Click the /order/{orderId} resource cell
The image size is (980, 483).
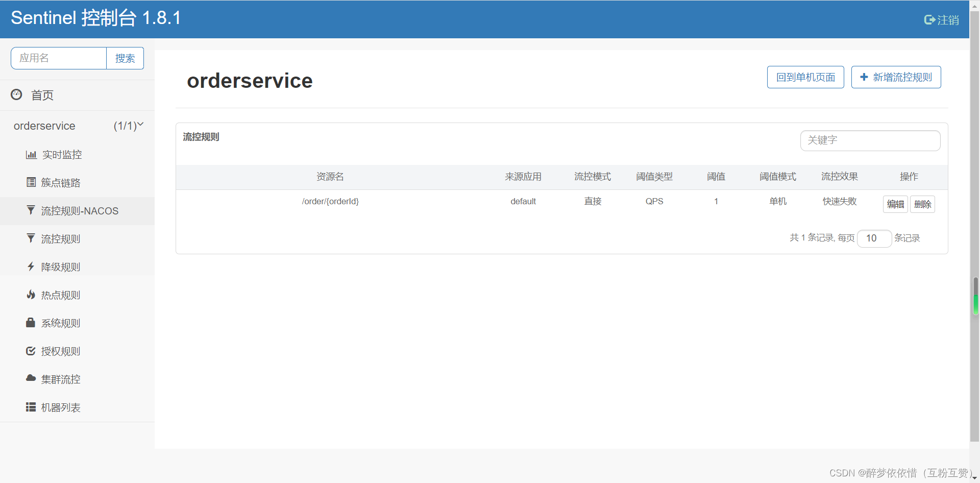(330, 201)
